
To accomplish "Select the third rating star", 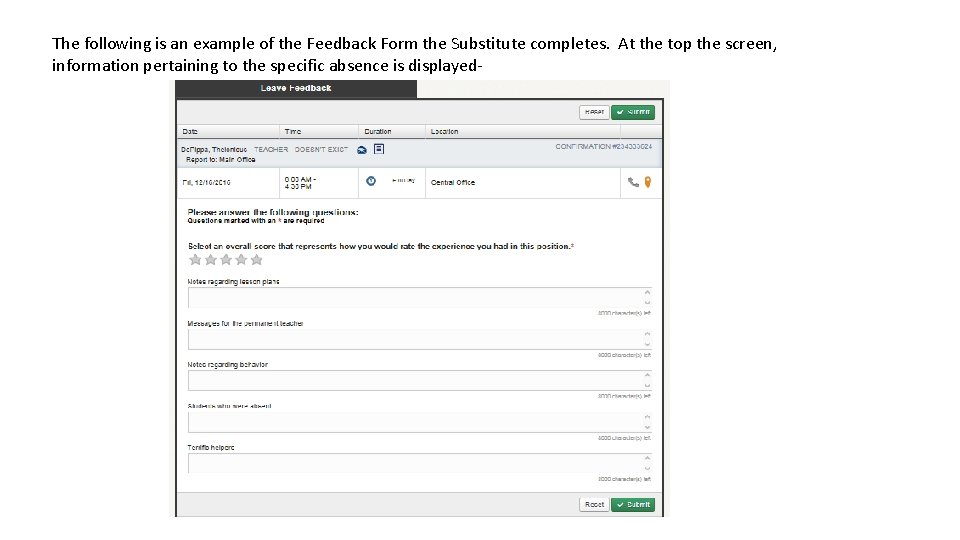I will [226, 260].
